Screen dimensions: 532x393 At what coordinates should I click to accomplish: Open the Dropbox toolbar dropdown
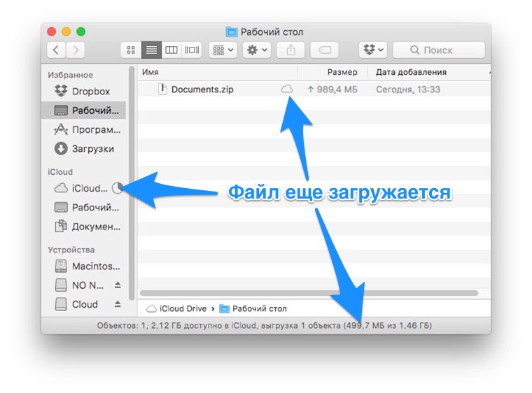[373, 50]
